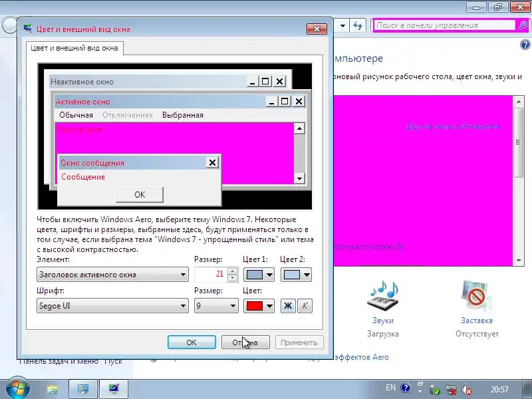This screenshot has width=532, height=399.
Task: Open the Шрифт dropdown showing Segoe UI
Action: (112, 306)
